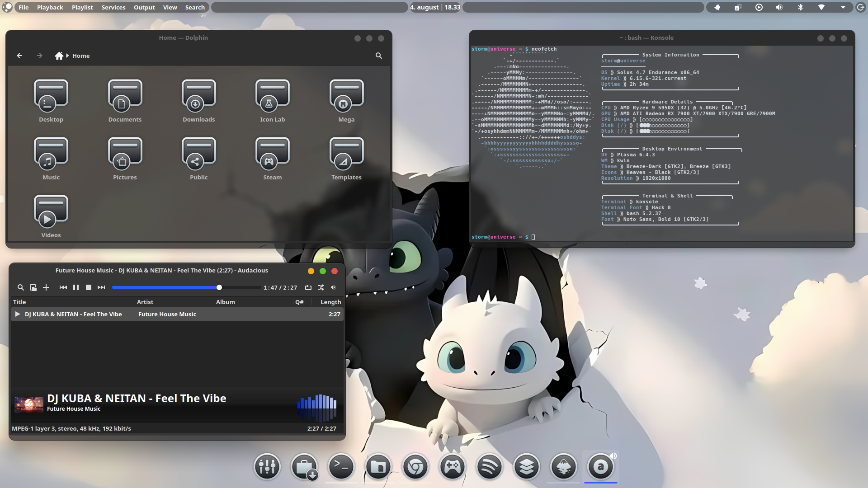
Task: Click Audacious open files icon
Action: coord(33,287)
